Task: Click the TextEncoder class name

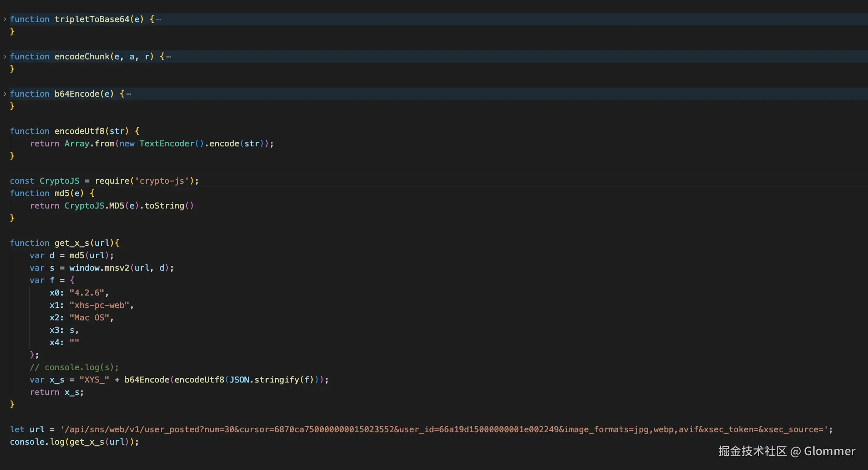Action: tap(167, 144)
